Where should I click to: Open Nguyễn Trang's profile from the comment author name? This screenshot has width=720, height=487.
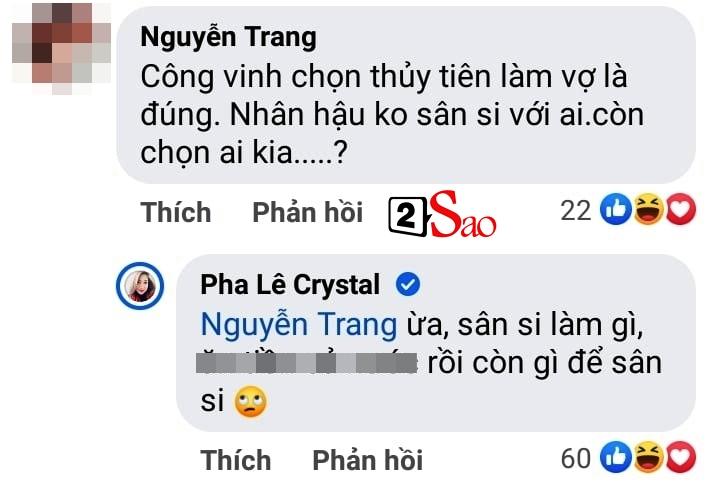point(229,37)
